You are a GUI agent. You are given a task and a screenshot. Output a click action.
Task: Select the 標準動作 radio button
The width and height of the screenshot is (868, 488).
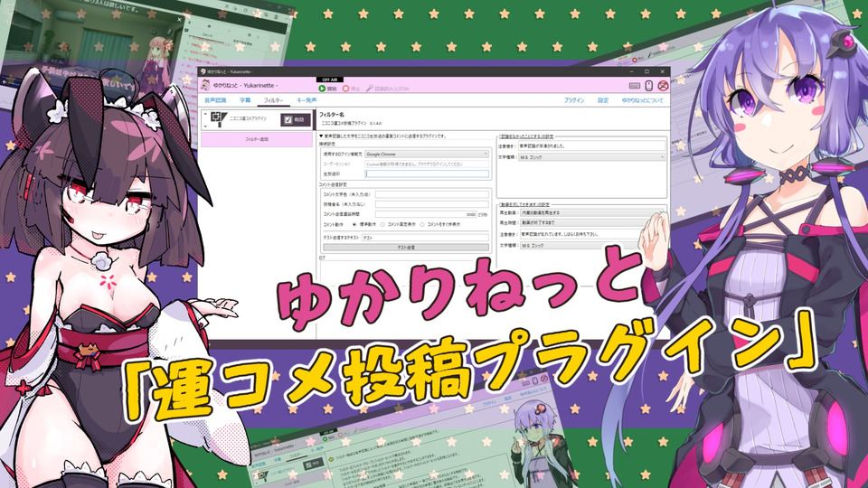pyautogui.click(x=354, y=225)
